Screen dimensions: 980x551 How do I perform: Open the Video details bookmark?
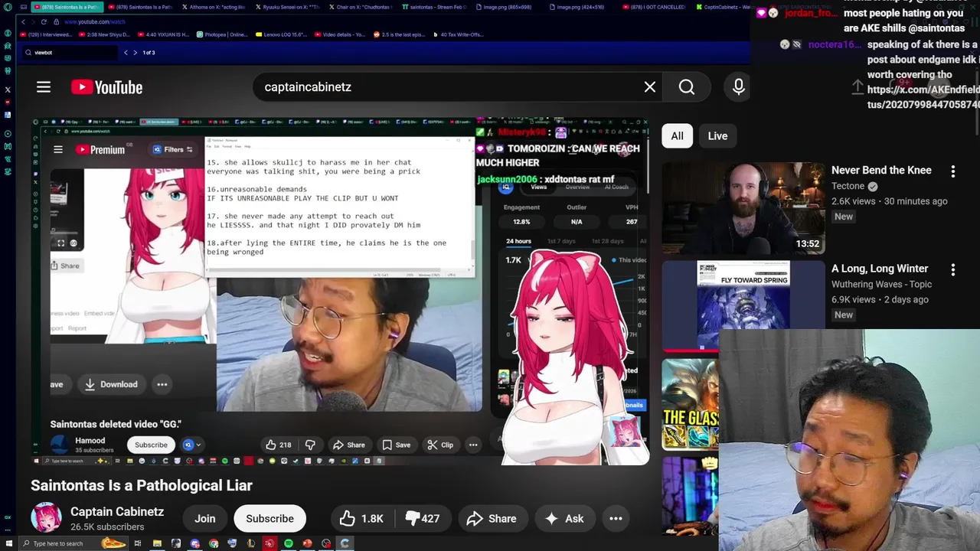click(x=339, y=34)
